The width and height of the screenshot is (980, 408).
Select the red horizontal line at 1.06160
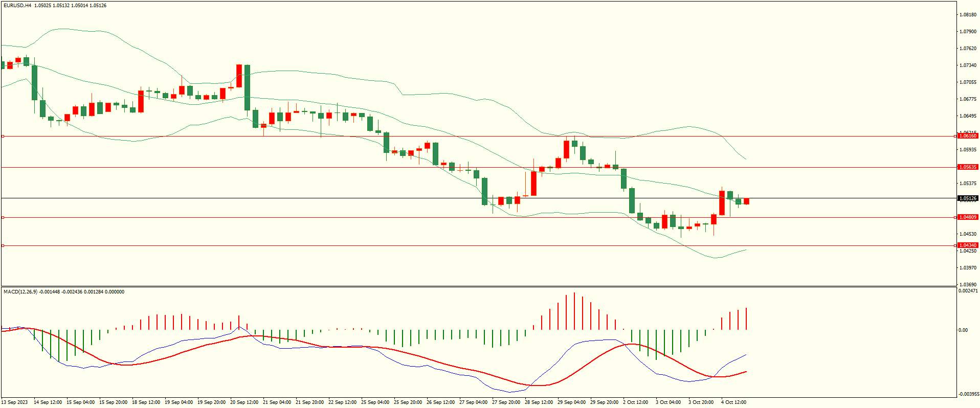click(478, 137)
